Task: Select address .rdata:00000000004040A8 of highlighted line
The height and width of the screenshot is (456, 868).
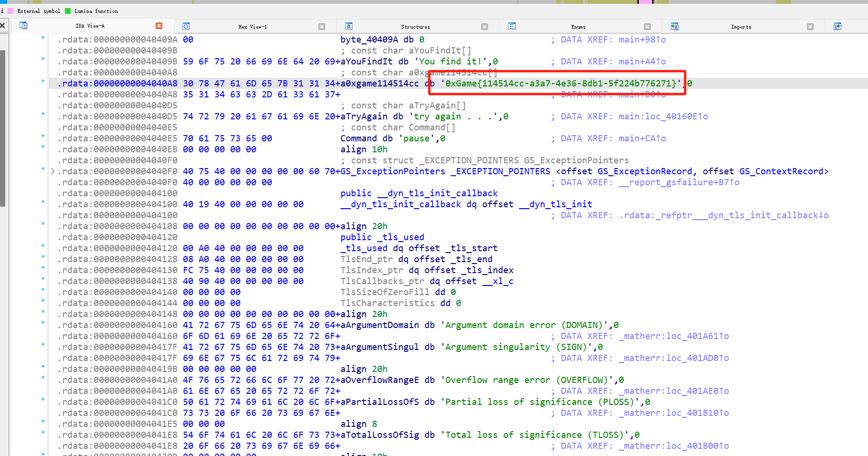Action: (x=117, y=84)
